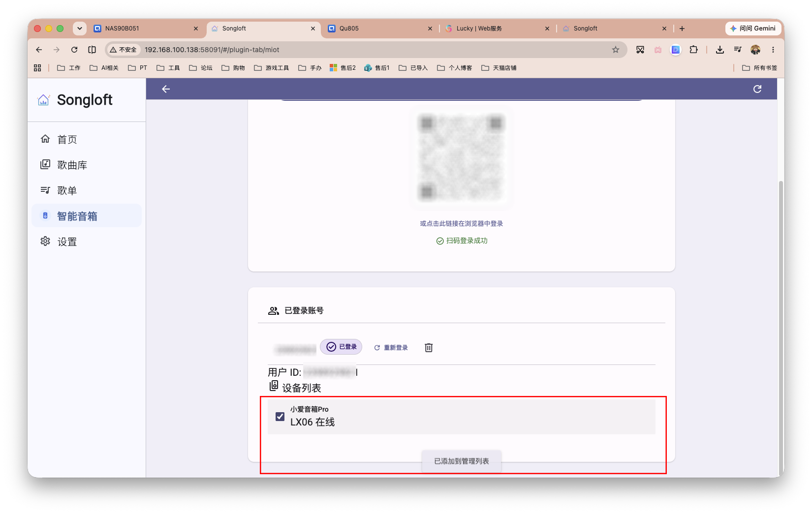Viewport: 812px width, 514px height.
Task: Open the 歌单 playlists section
Action: 87,191
